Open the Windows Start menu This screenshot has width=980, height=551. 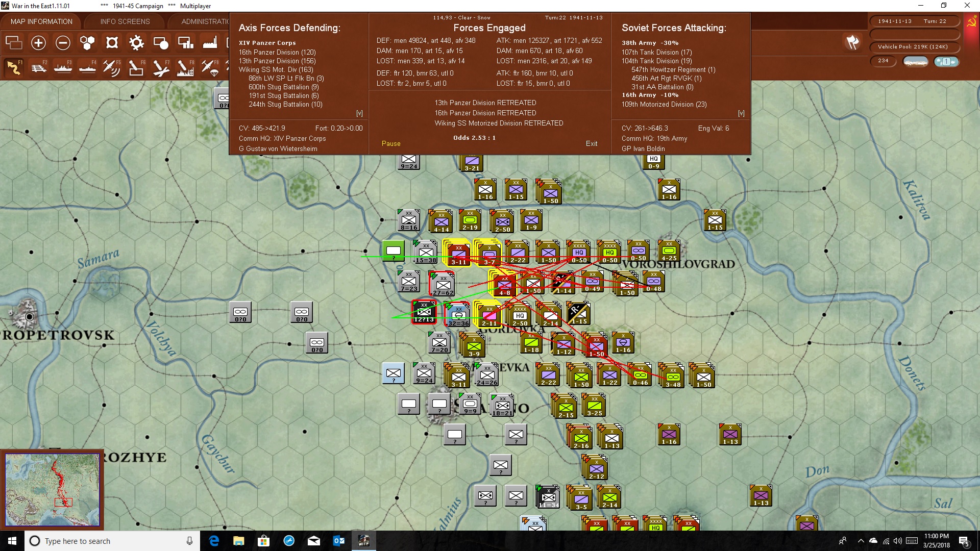tap(12, 541)
